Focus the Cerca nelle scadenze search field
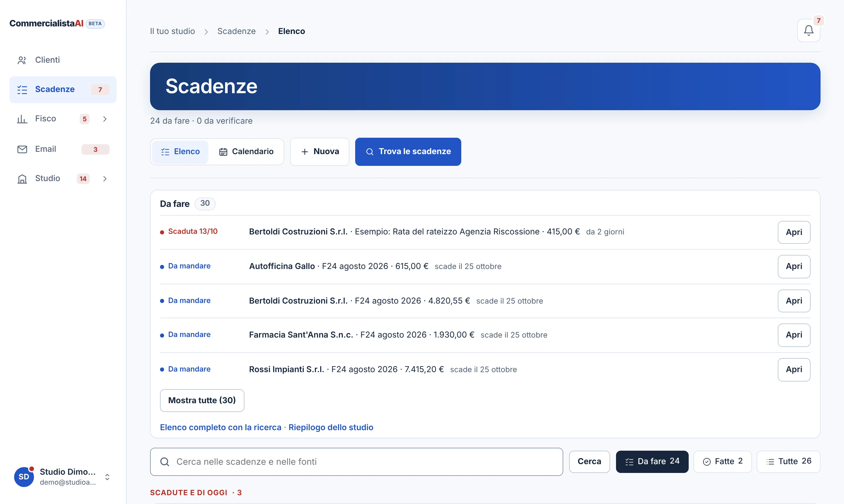 point(356,462)
